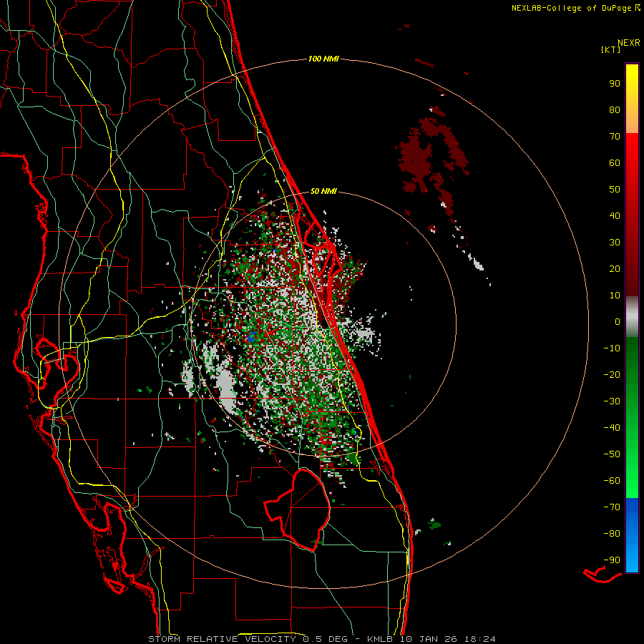Select the 80 value on velocity scale
The height and width of the screenshot is (644, 644).
(615, 110)
